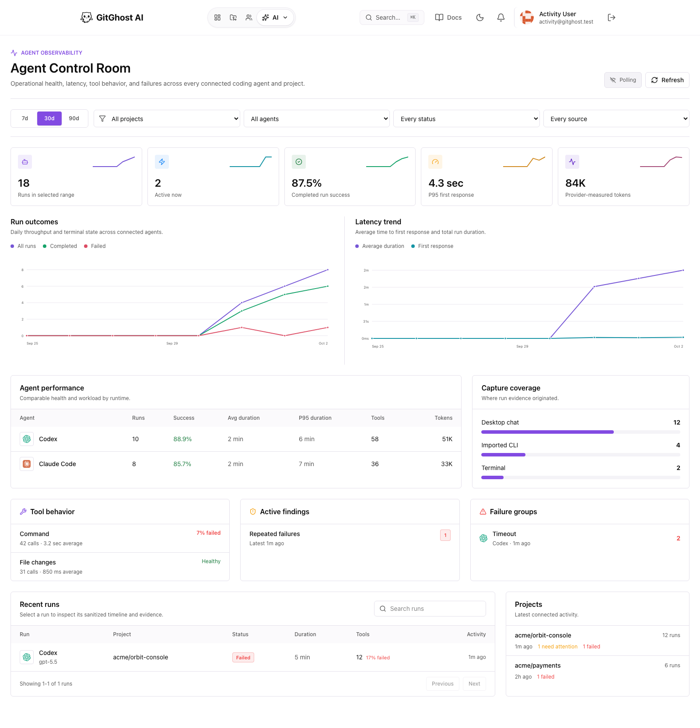The height and width of the screenshot is (728, 700).
Task: Click the shield icon beside Active findings
Action: pyautogui.click(x=253, y=512)
